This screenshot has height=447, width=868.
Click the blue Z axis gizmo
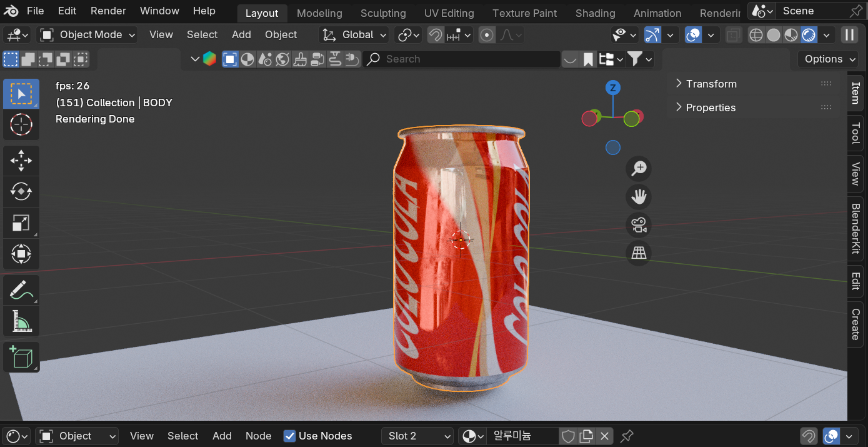click(x=613, y=88)
